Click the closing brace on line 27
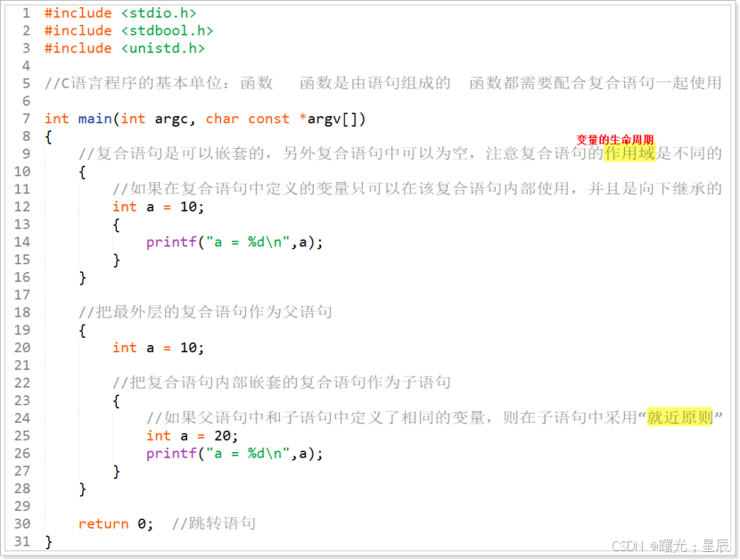 pyautogui.click(x=116, y=471)
